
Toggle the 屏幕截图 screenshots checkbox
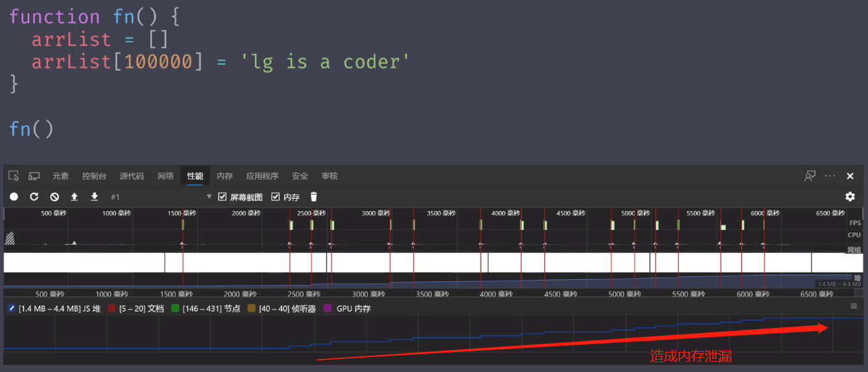point(223,197)
